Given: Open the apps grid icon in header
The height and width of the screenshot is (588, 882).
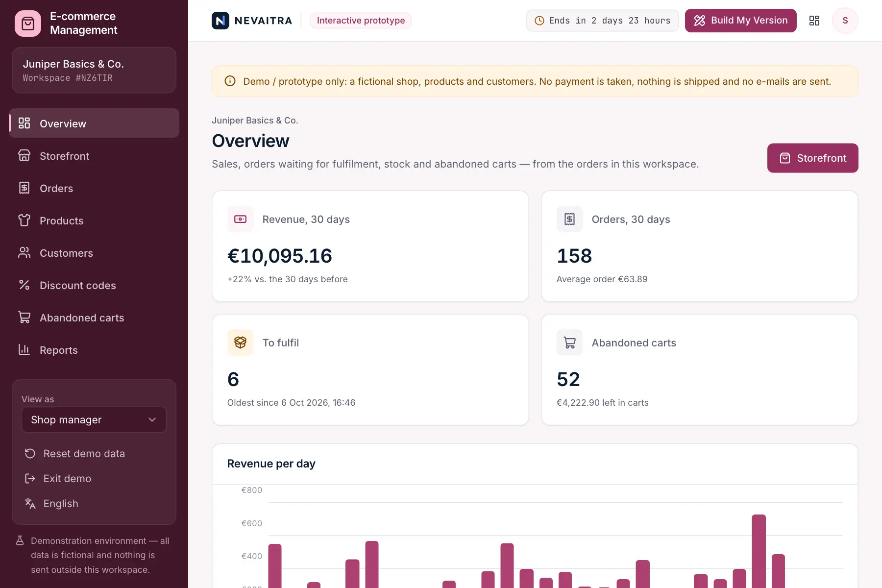Looking at the screenshot, I should click(x=814, y=21).
